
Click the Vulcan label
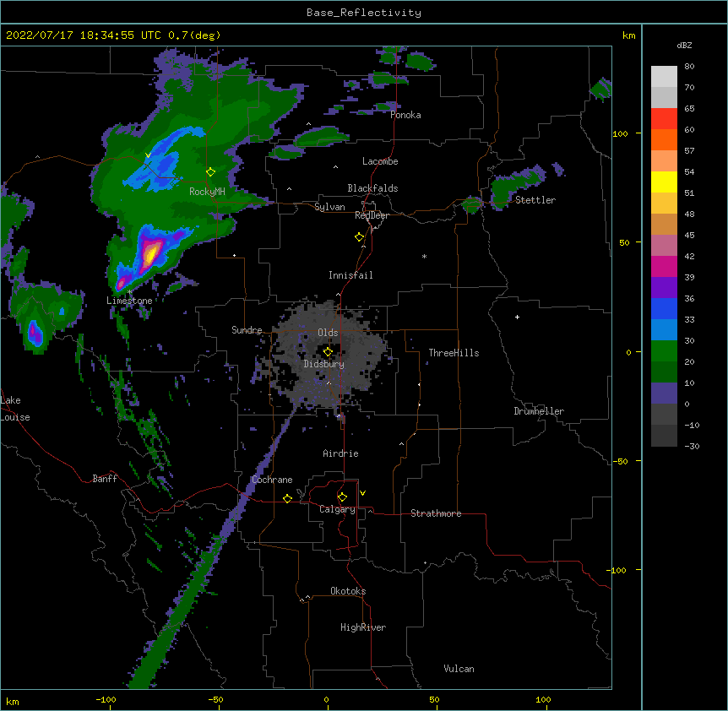coord(459,669)
